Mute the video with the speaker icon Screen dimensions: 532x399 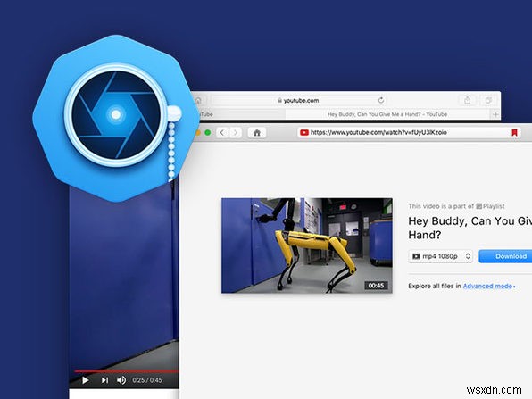(x=121, y=380)
